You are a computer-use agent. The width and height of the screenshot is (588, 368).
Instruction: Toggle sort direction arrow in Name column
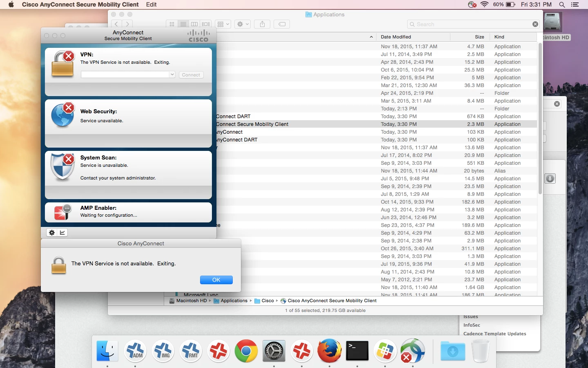(x=371, y=37)
